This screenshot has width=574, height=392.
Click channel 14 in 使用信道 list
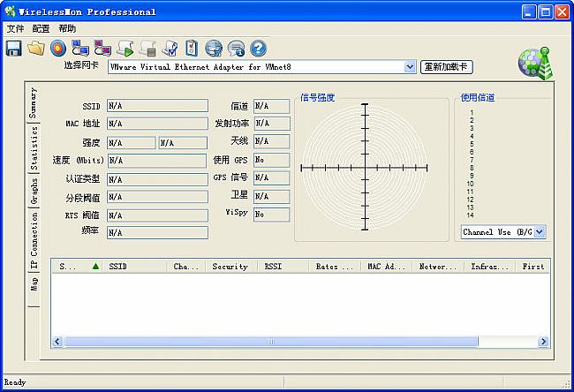[x=471, y=215]
